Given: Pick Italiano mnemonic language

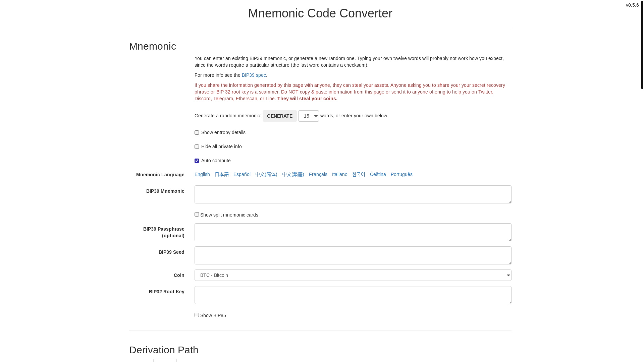Looking at the screenshot, I should tap(339, 174).
